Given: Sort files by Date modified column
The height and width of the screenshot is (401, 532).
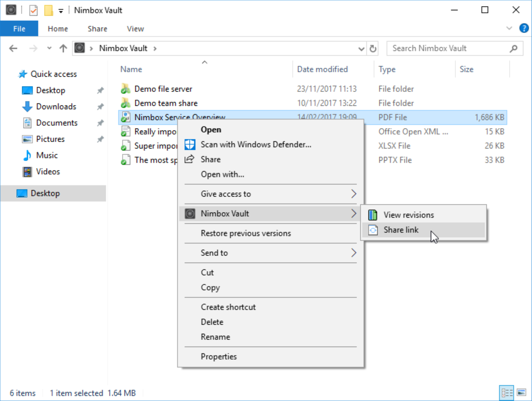Looking at the screenshot, I should pos(322,69).
